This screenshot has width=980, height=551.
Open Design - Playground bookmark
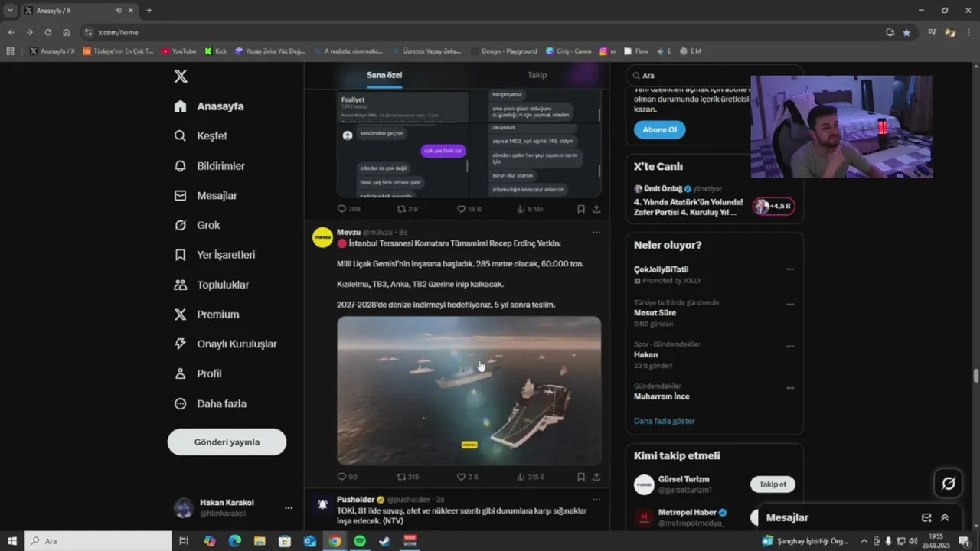[x=504, y=51]
